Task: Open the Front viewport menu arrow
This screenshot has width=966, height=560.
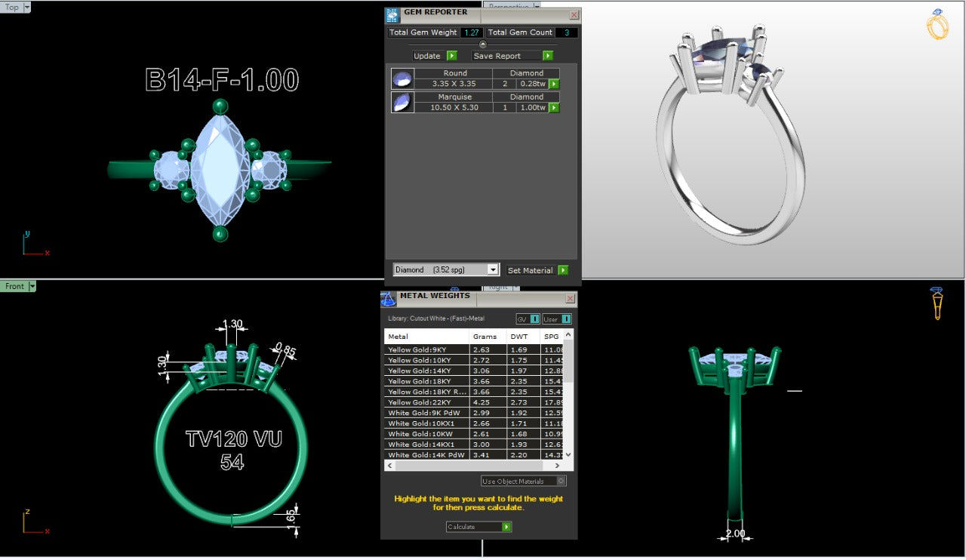Action: click(32, 287)
